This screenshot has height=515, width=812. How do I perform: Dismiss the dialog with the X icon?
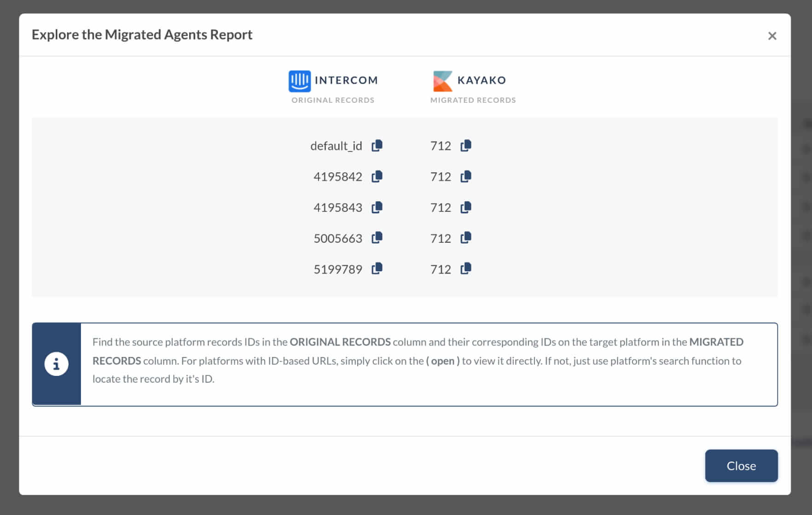(x=772, y=36)
